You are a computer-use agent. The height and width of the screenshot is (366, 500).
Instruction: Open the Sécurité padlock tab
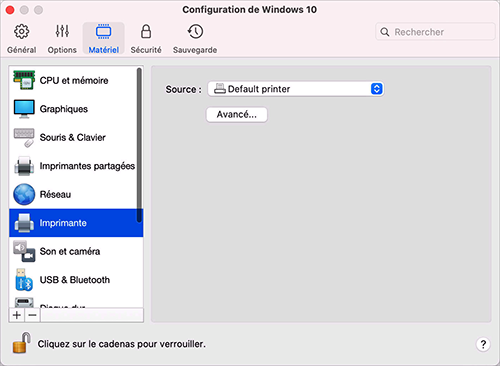tap(146, 39)
